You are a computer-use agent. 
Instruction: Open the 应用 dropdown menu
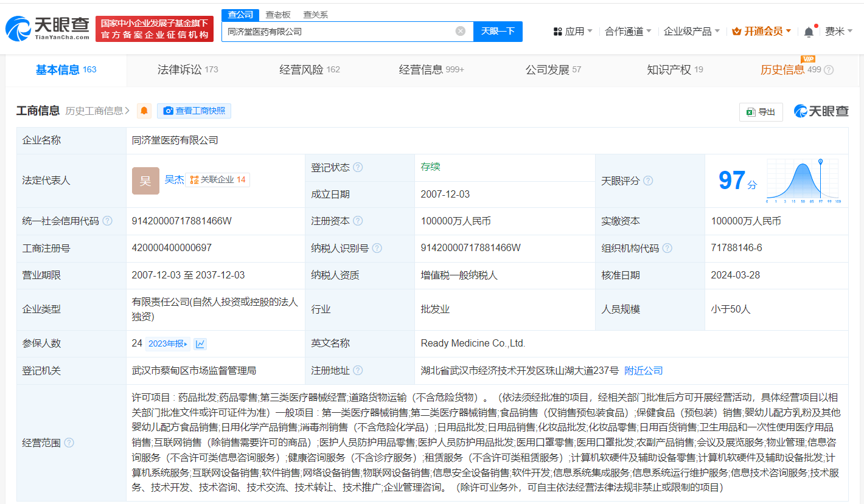pos(573,32)
